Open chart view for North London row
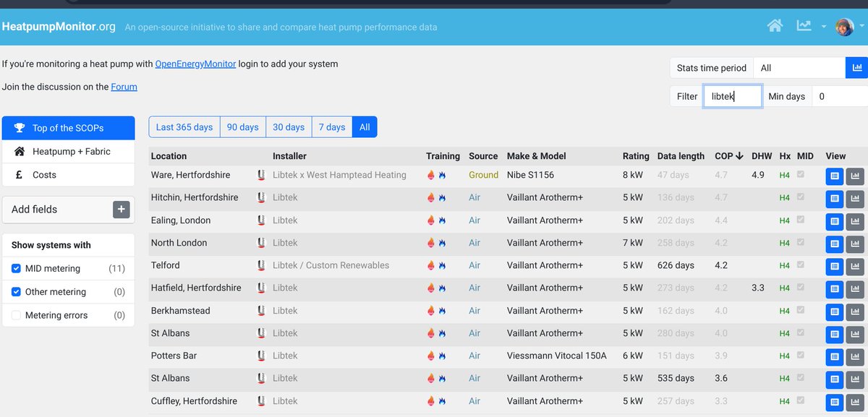 [855, 244]
